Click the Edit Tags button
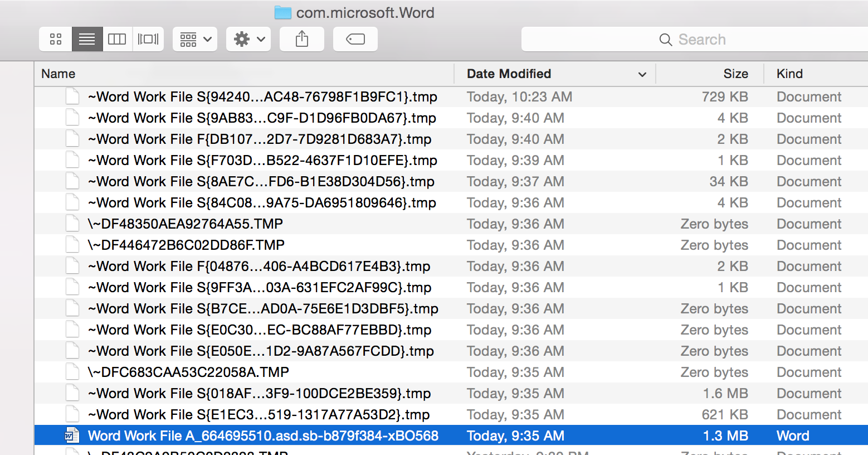868x455 pixels. click(x=355, y=39)
